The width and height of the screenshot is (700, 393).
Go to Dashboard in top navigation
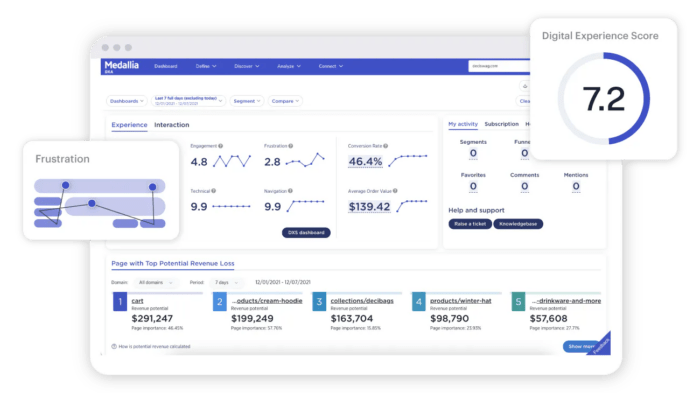(166, 66)
